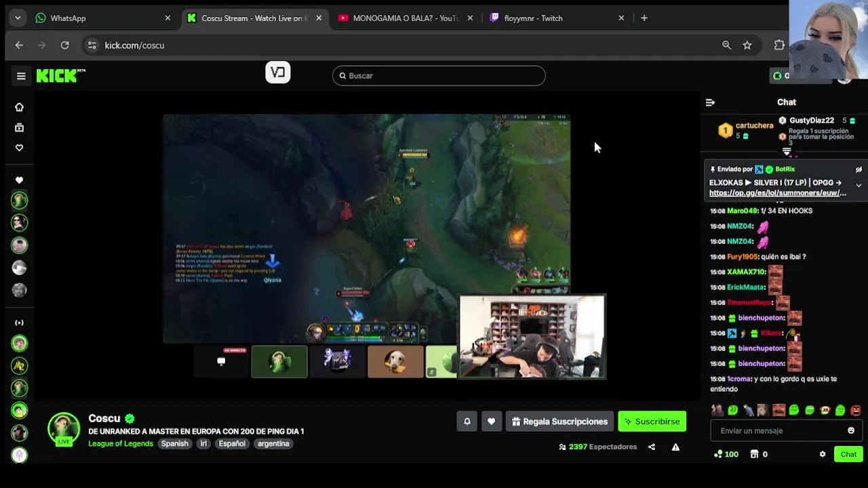Select the Español tag

pyautogui.click(x=232, y=444)
